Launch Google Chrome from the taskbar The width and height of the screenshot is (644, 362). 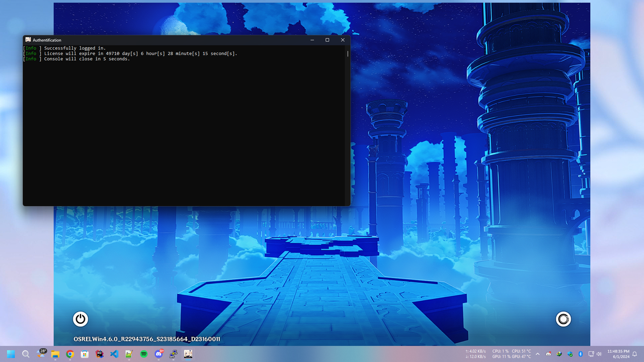pos(70,354)
